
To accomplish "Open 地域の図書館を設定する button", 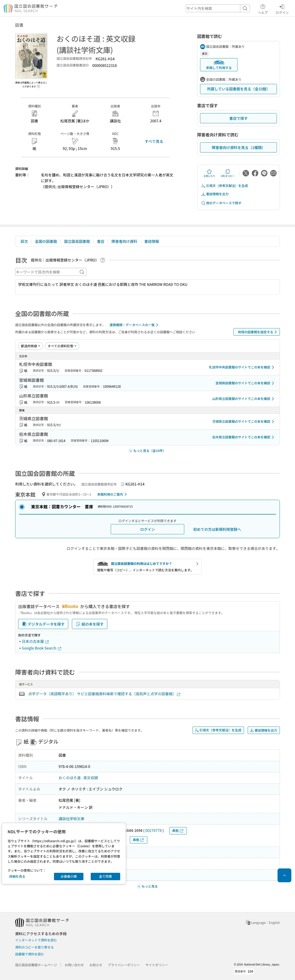I will (257, 332).
